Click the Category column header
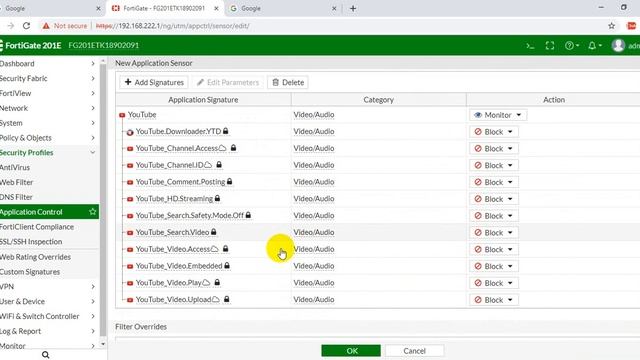 [378, 100]
